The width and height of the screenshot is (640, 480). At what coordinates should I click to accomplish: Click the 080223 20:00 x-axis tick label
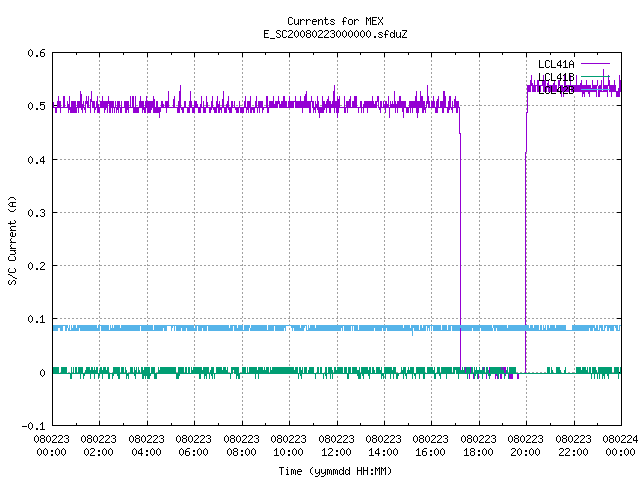pos(525,446)
